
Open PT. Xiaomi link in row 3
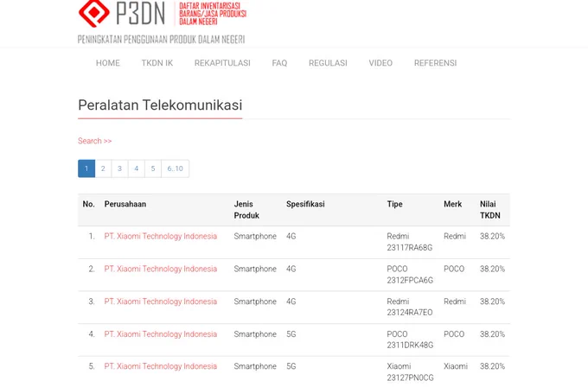click(161, 301)
